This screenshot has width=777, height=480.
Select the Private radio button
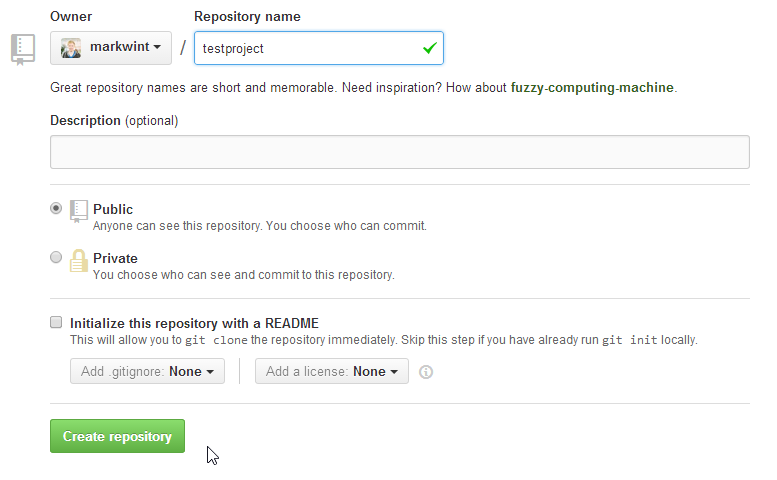(56, 258)
